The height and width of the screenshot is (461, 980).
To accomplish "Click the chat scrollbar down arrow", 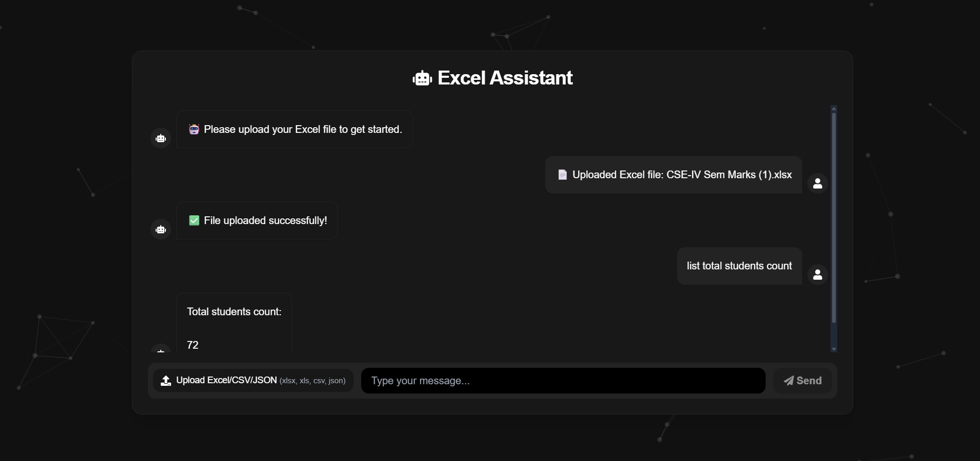I will pos(834,349).
